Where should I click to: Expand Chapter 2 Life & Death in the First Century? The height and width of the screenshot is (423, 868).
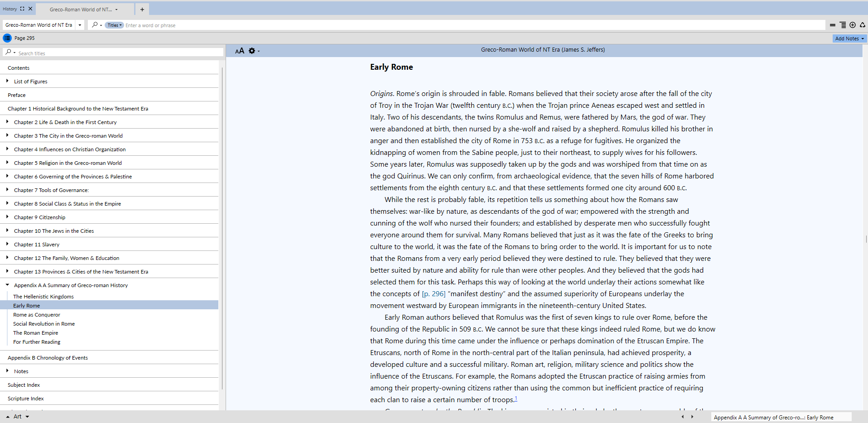[x=7, y=122]
